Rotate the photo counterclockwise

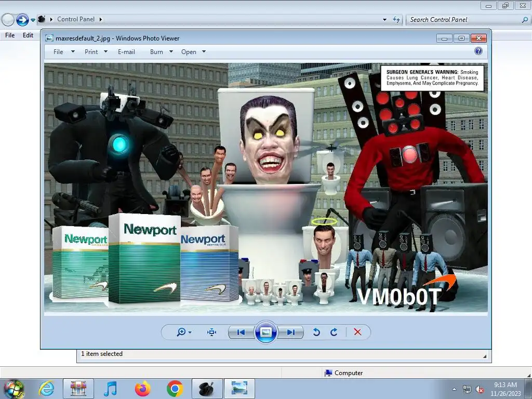point(316,332)
